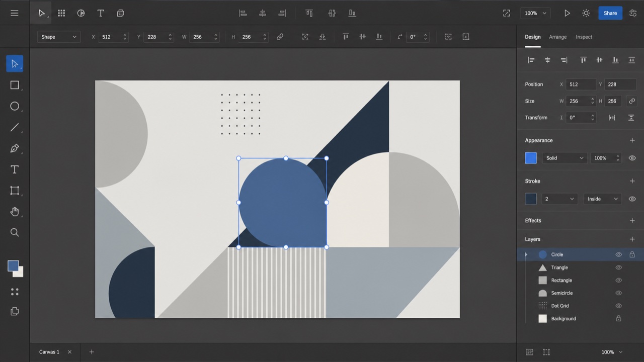Click the dark stroke color swatch
This screenshot has width=644, height=362.
click(x=531, y=199)
